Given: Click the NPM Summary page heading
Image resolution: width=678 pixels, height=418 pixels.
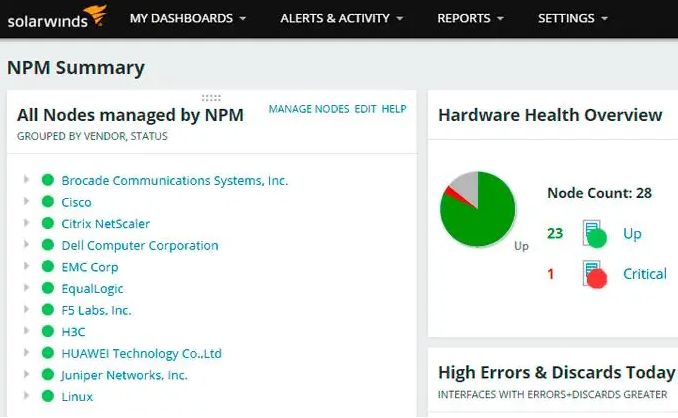Looking at the screenshot, I should pyautogui.click(x=76, y=68).
